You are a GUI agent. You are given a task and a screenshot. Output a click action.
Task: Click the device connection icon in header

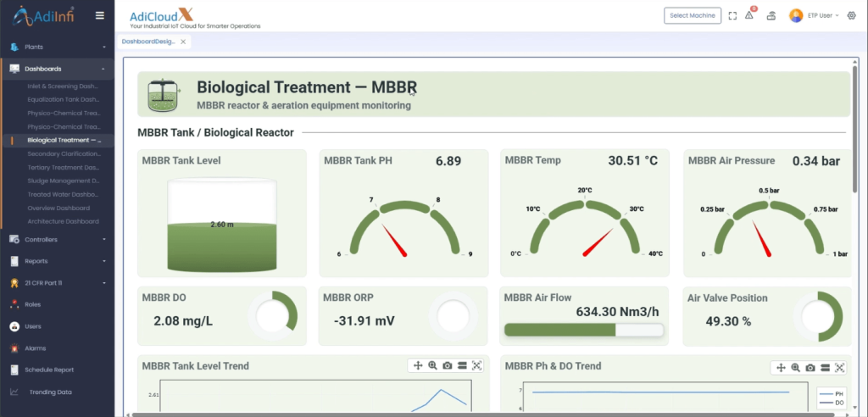click(x=771, y=15)
